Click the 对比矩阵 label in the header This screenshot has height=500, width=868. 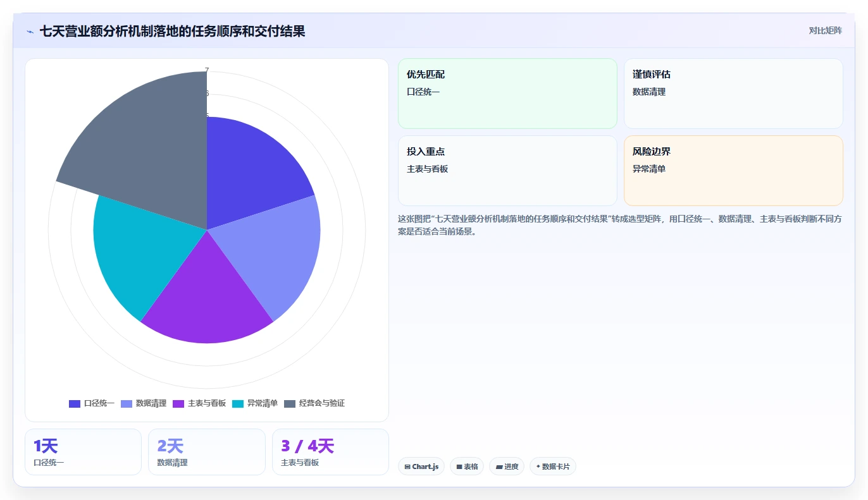(x=826, y=31)
